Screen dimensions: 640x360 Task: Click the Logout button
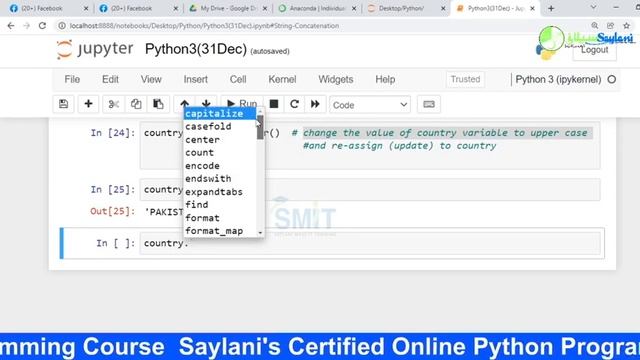(594, 50)
